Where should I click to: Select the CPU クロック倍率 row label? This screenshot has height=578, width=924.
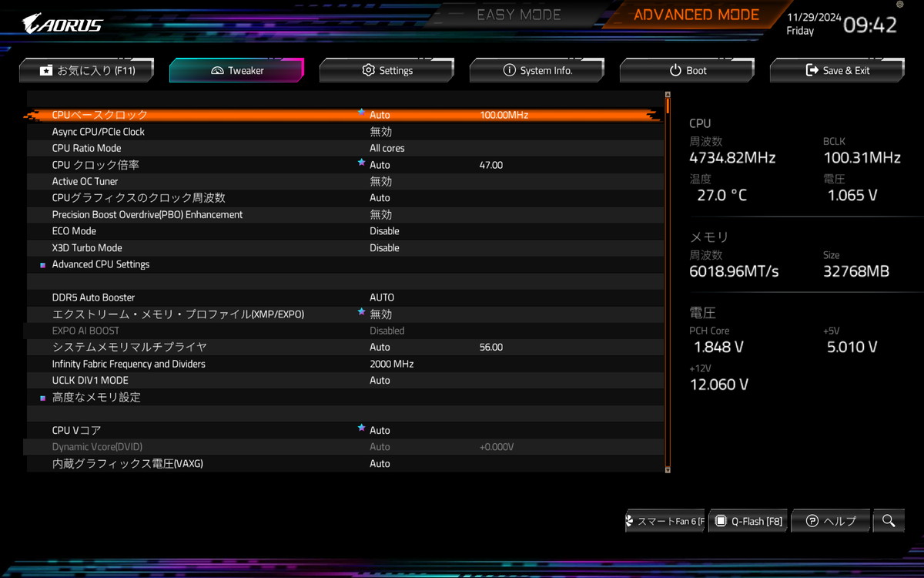pos(95,165)
